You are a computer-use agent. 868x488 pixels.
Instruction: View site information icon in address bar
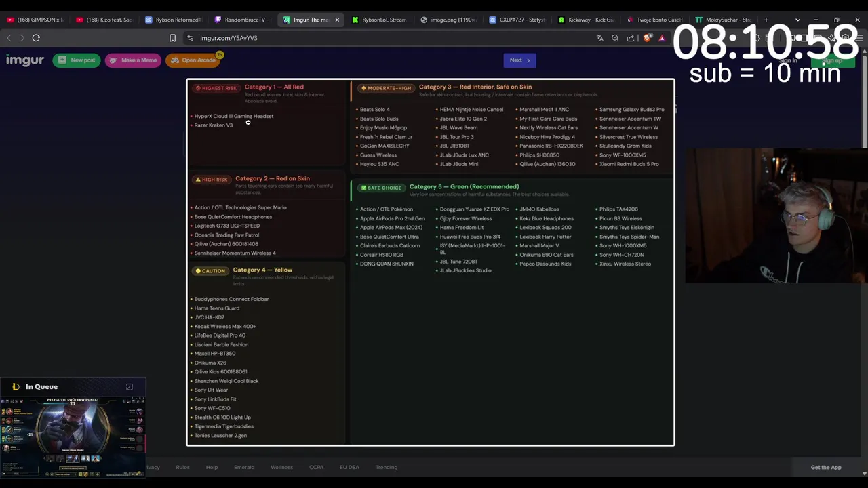190,38
